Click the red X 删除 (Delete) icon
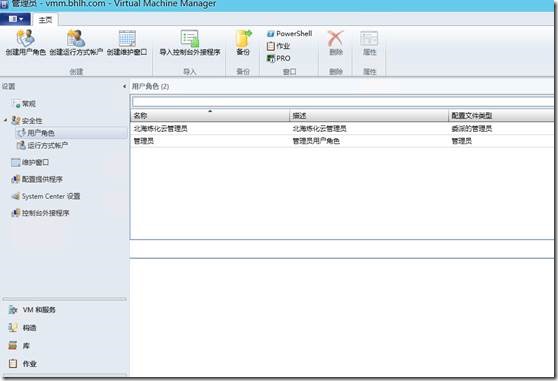The height and width of the screenshot is (381, 558). click(336, 38)
